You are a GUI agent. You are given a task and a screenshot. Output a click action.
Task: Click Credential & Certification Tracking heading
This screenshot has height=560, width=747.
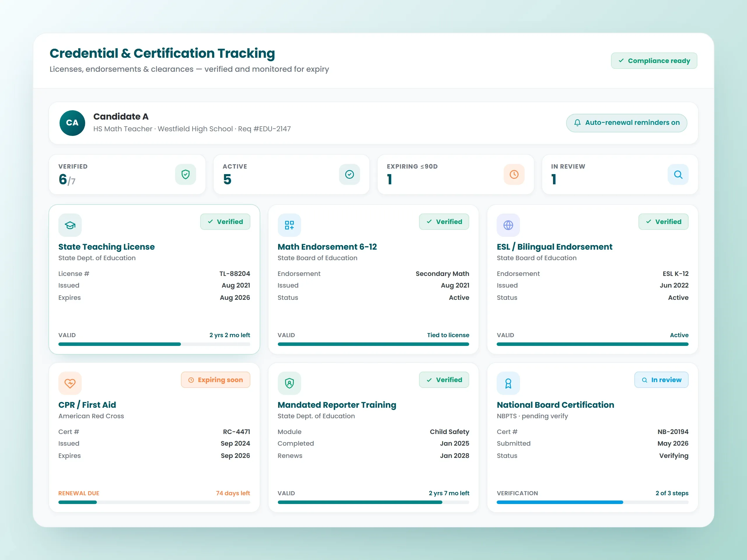(162, 53)
